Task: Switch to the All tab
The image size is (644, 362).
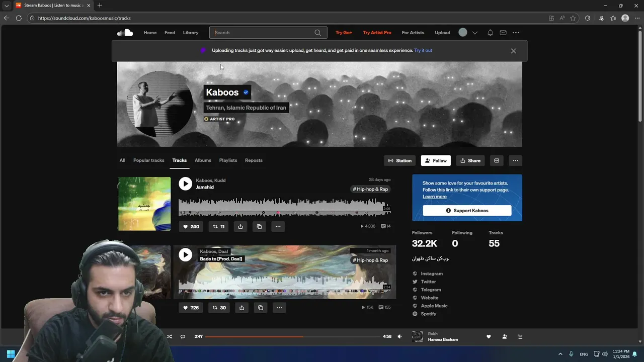Action: 122,160
